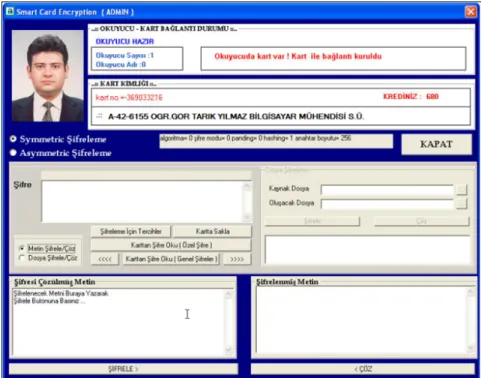Click the card connection established message
This screenshot has height=378, width=481.
(x=298, y=56)
